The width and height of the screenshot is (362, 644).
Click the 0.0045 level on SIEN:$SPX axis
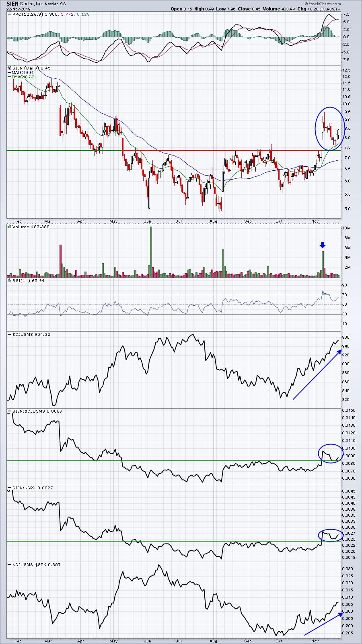coord(349,491)
